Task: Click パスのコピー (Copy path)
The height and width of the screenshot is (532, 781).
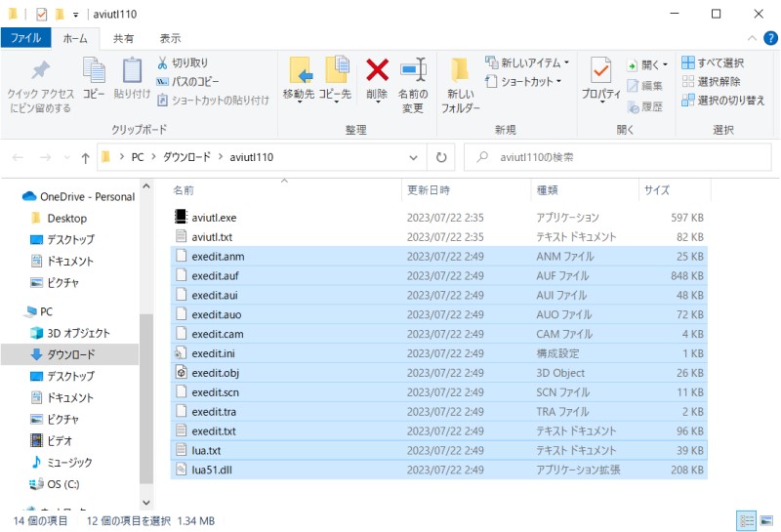Action: [187, 82]
